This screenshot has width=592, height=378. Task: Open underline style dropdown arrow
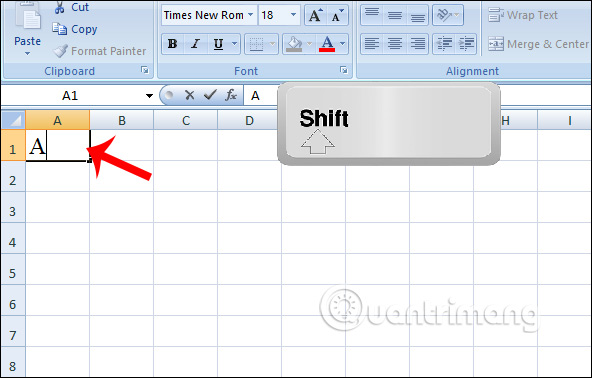pyautogui.click(x=234, y=44)
